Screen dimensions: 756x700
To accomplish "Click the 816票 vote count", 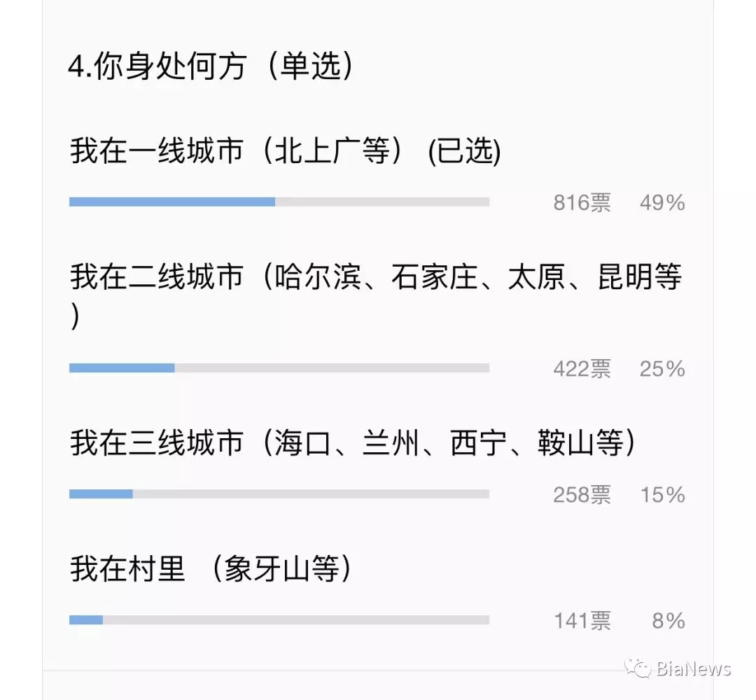I will [x=582, y=202].
